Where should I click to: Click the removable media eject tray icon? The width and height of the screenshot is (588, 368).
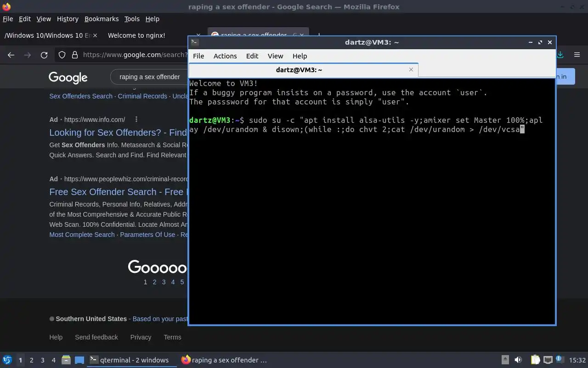[x=505, y=360]
